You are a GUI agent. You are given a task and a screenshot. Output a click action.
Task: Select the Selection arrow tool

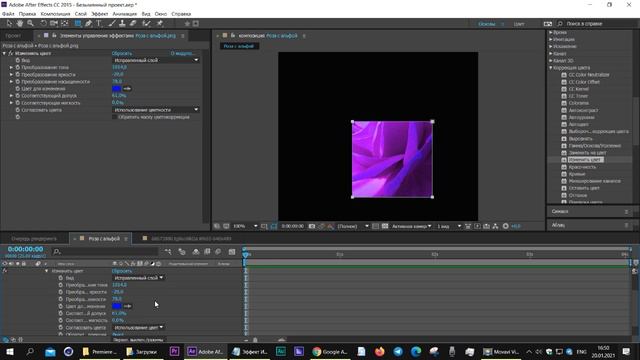pyautogui.click(x=9, y=24)
